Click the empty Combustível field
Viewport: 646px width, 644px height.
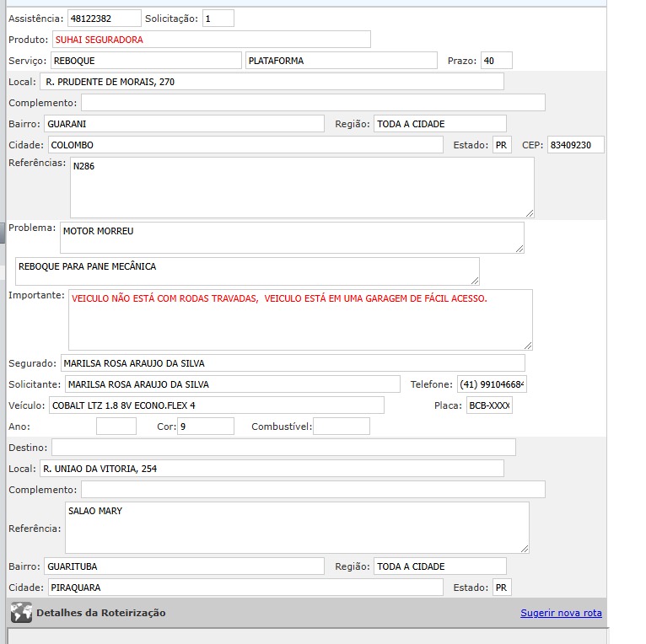(x=341, y=427)
